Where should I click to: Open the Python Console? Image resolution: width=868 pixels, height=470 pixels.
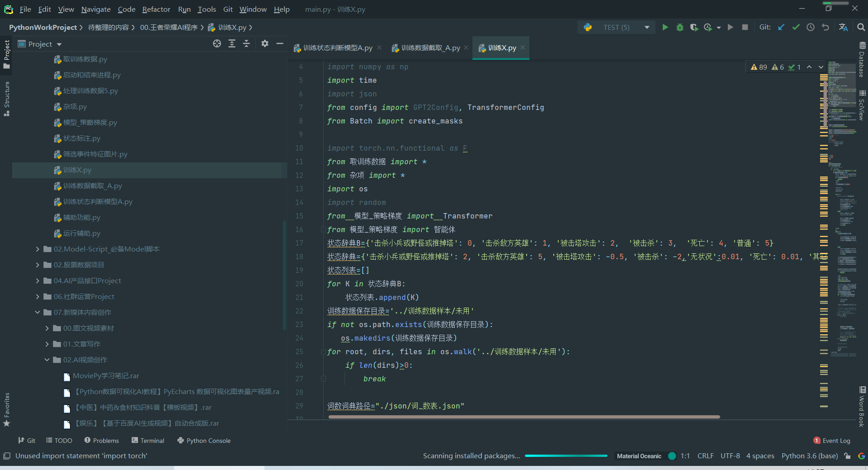click(204, 440)
